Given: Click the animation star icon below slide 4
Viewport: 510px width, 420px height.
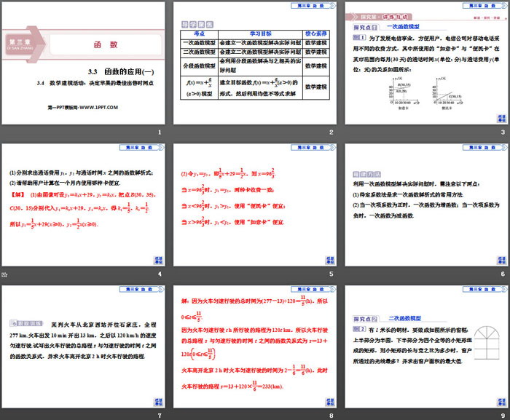Looking at the screenshot, I should [x=4, y=274].
